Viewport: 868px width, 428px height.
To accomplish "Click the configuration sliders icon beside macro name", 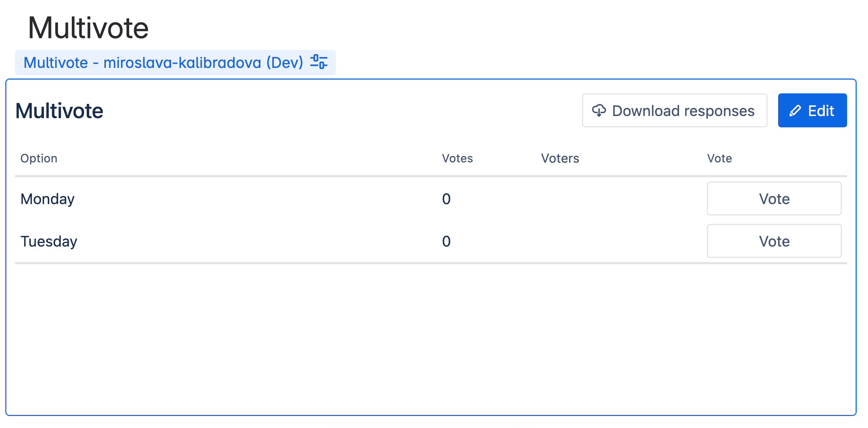I will coord(318,62).
